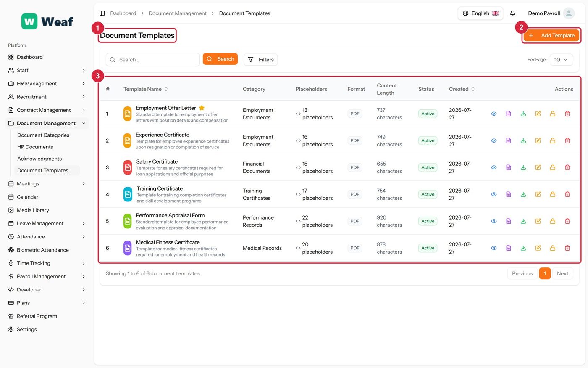Screen dimensions: 588x368
Task: View the Experience Certificate template (eye icon)
Action: pyautogui.click(x=494, y=140)
